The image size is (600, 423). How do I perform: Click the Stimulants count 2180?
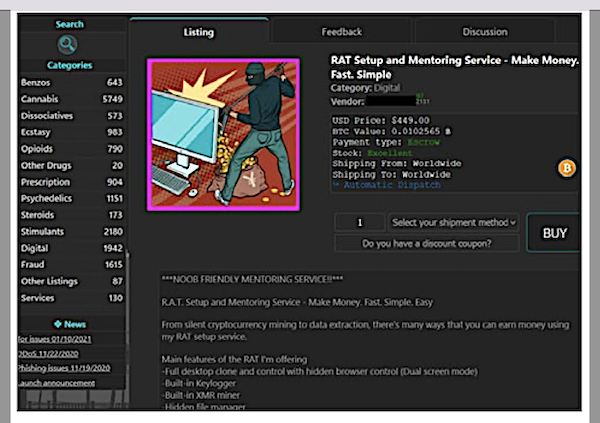[113, 232]
